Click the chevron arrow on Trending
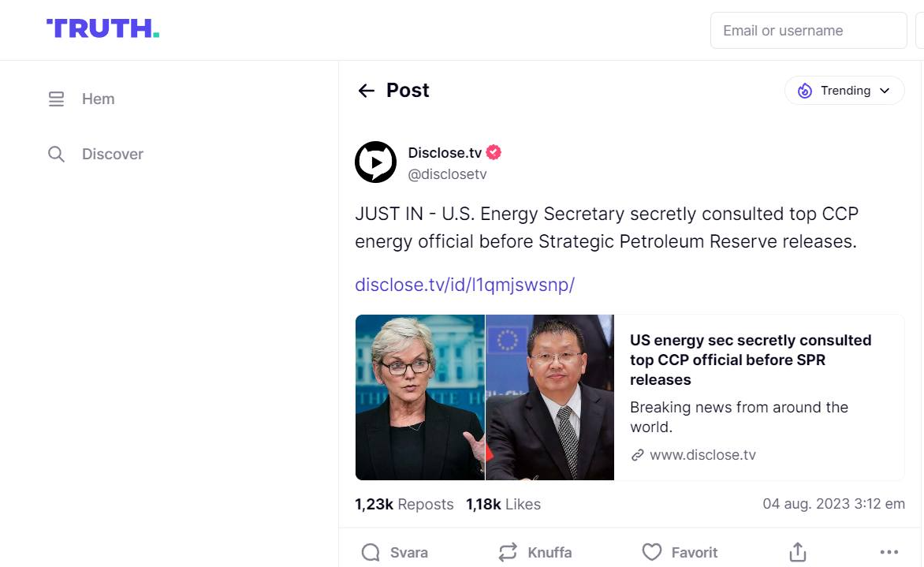This screenshot has height=567, width=924. coord(885,91)
